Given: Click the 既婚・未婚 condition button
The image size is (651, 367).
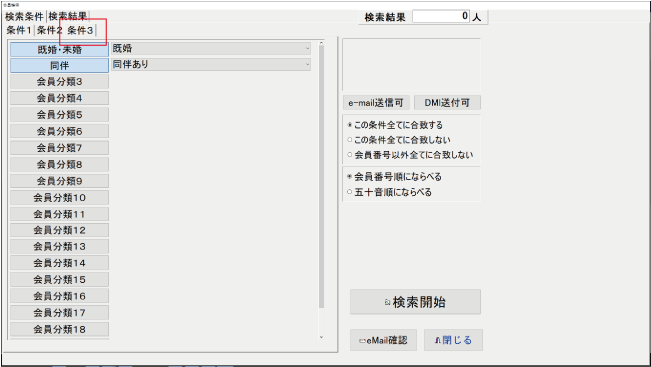Looking at the screenshot, I should point(59,50).
